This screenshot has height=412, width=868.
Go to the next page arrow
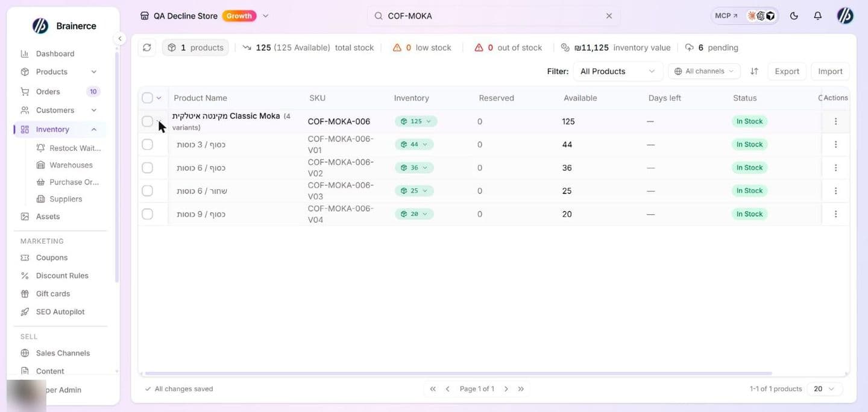point(506,389)
